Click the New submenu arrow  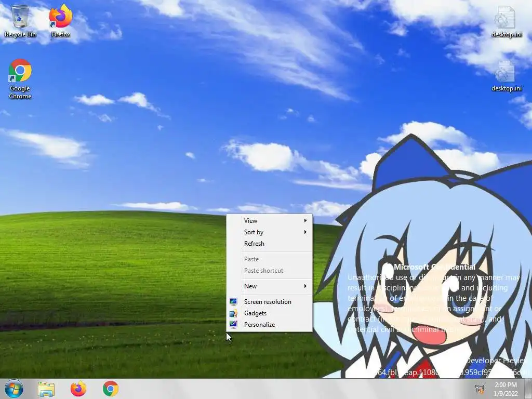305,286
